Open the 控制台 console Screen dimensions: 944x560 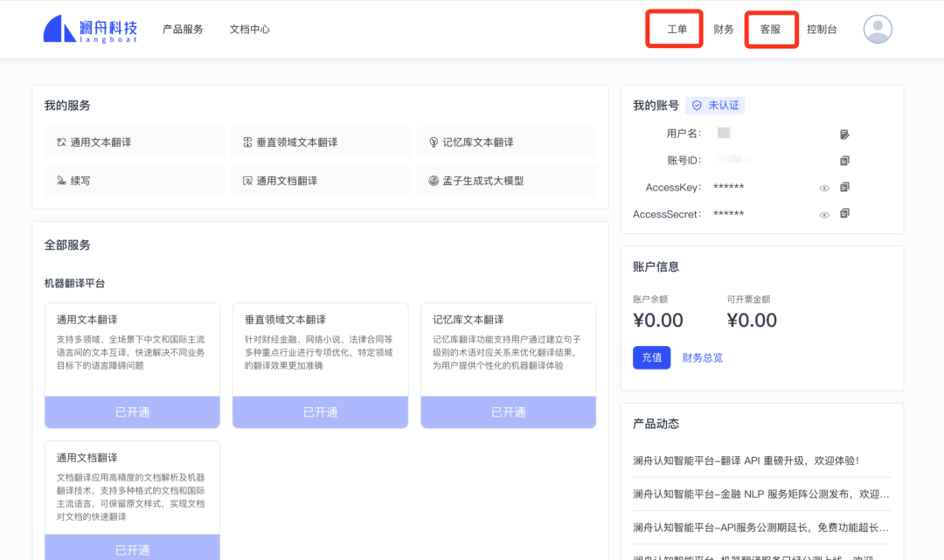pos(822,29)
